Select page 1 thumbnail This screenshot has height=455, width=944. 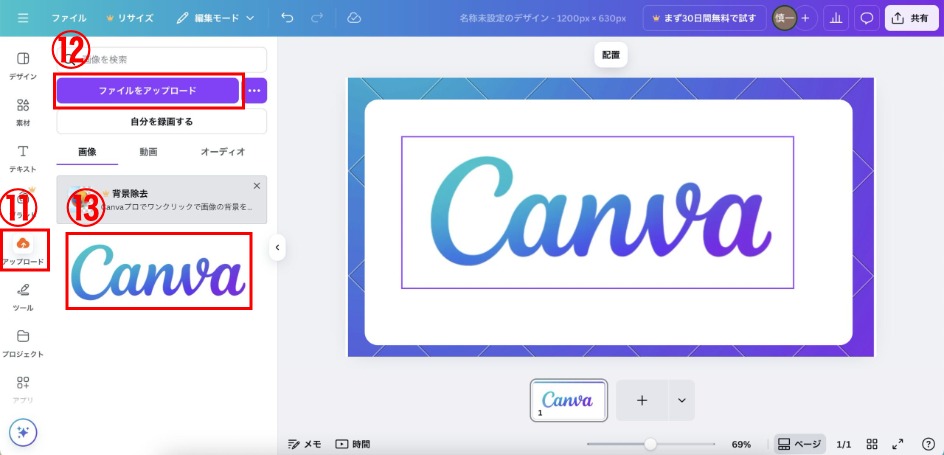tap(568, 400)
